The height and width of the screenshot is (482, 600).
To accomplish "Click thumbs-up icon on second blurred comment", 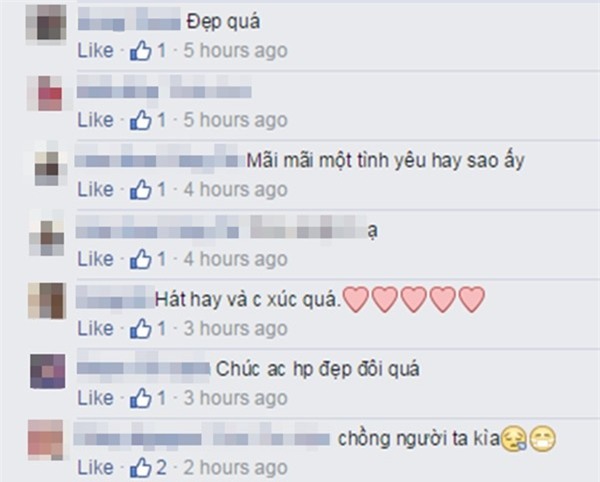I will pos(140,120).
